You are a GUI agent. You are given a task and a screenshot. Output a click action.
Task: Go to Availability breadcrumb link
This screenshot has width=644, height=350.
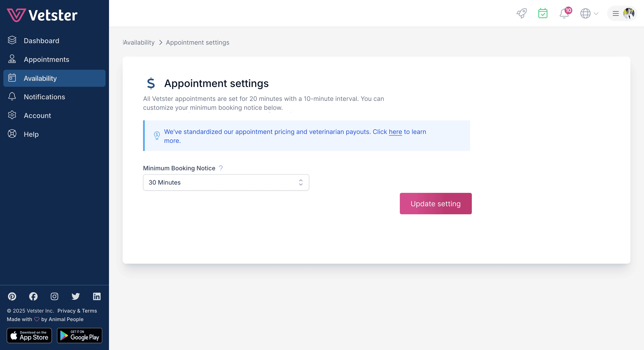click(139, 42)
